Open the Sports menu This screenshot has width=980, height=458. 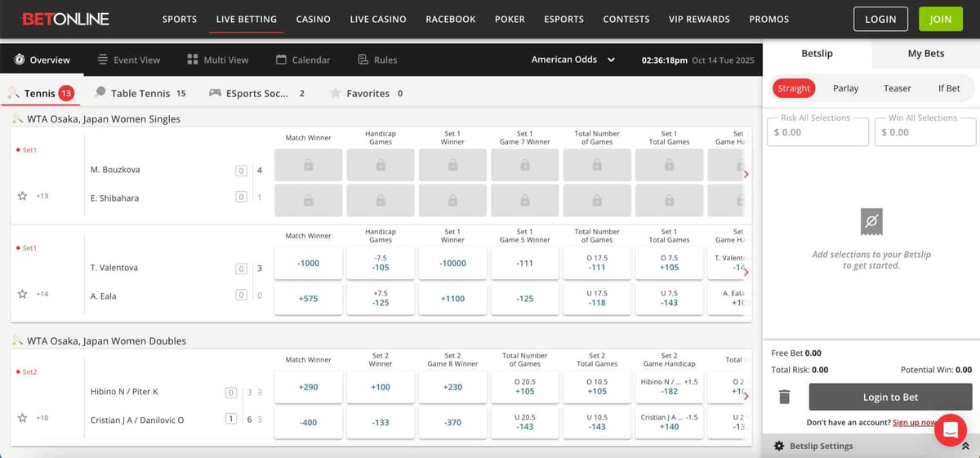click(x=180, y=19)
